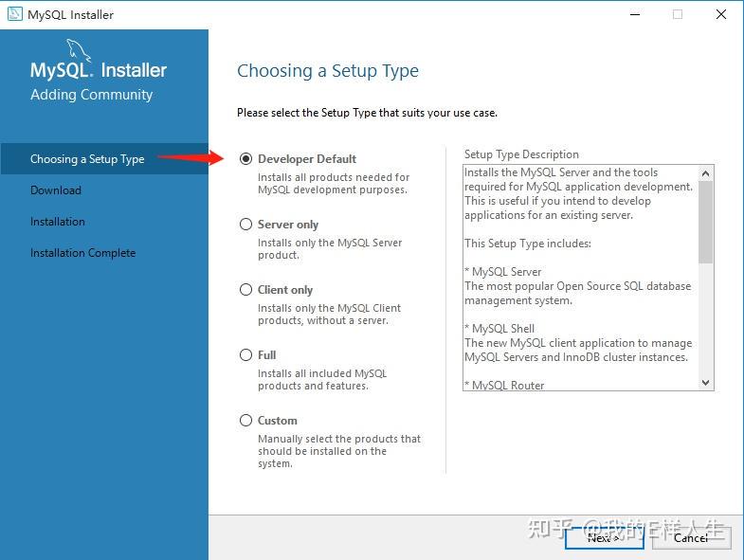Image resolution: width=744 pixels, height=560 pixels.
Task: Click 'Installs all included MySQL products' text
Action: tap(322, 380)
